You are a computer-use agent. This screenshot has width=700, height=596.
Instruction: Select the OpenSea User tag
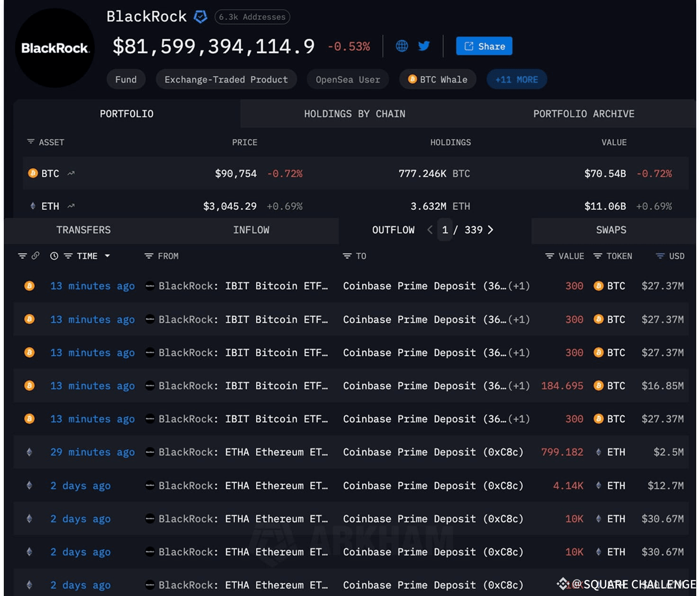(x=348, y=80)
